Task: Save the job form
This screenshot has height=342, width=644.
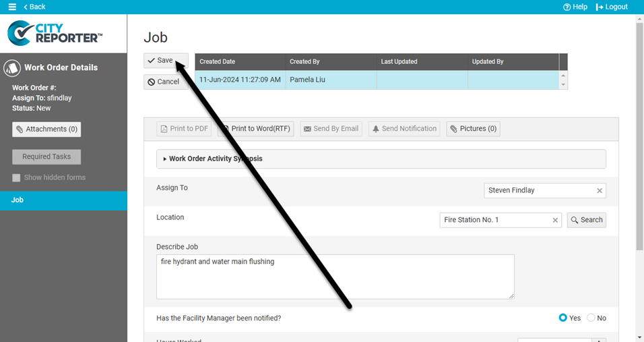Action: pyautogui.click(x=160, y=61)
